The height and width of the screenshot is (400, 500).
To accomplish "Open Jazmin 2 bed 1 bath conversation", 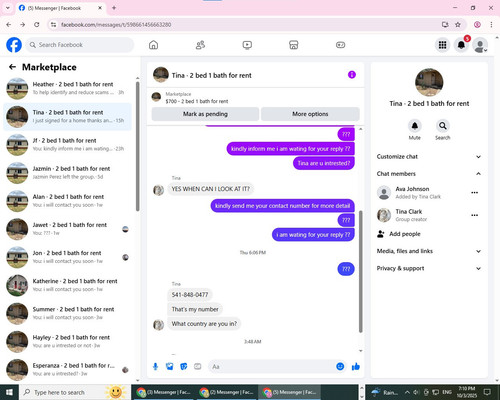I will (67, 173).
